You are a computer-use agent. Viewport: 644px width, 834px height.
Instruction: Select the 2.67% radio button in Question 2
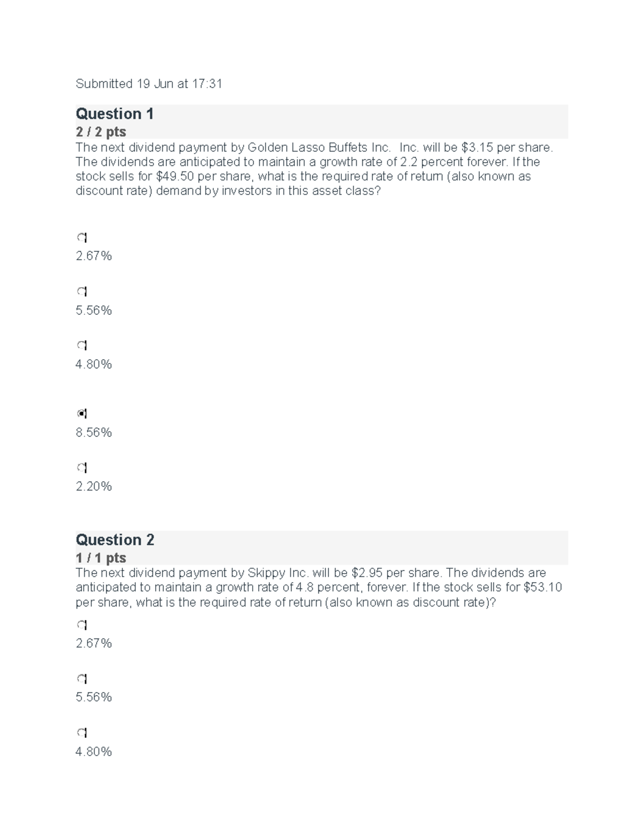point(82,625)
